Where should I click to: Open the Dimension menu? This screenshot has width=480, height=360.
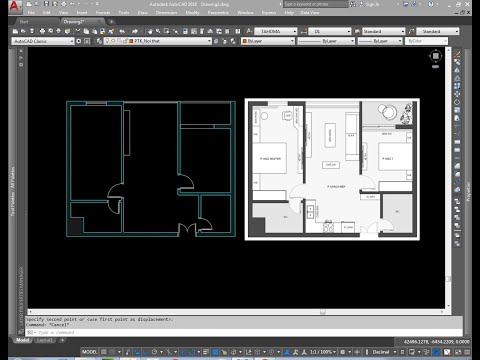(x=166, y=13)
